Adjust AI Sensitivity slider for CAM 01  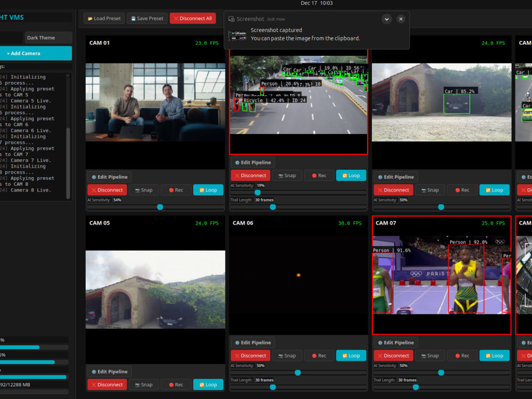155,207
